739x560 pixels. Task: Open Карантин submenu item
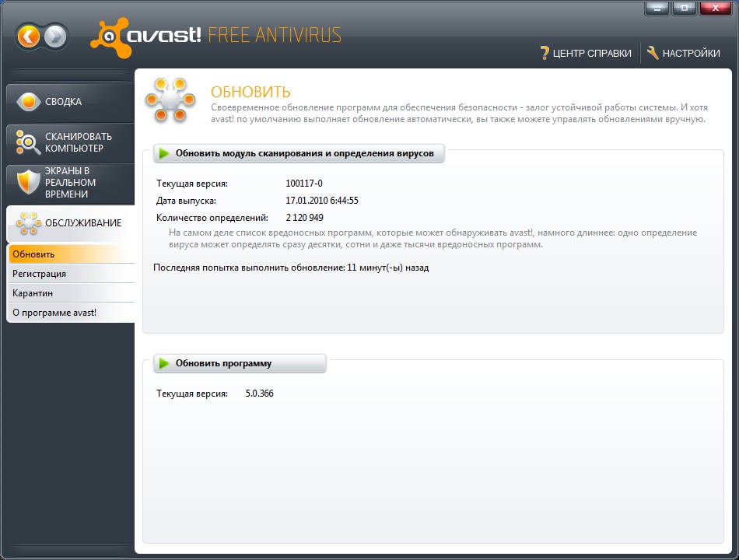click(72, 292)
